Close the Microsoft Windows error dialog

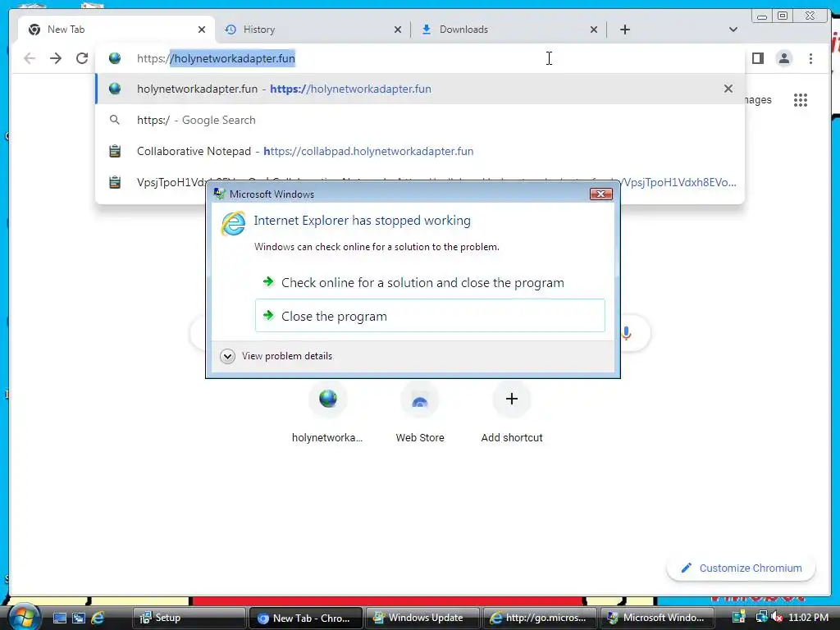point(600,194)
